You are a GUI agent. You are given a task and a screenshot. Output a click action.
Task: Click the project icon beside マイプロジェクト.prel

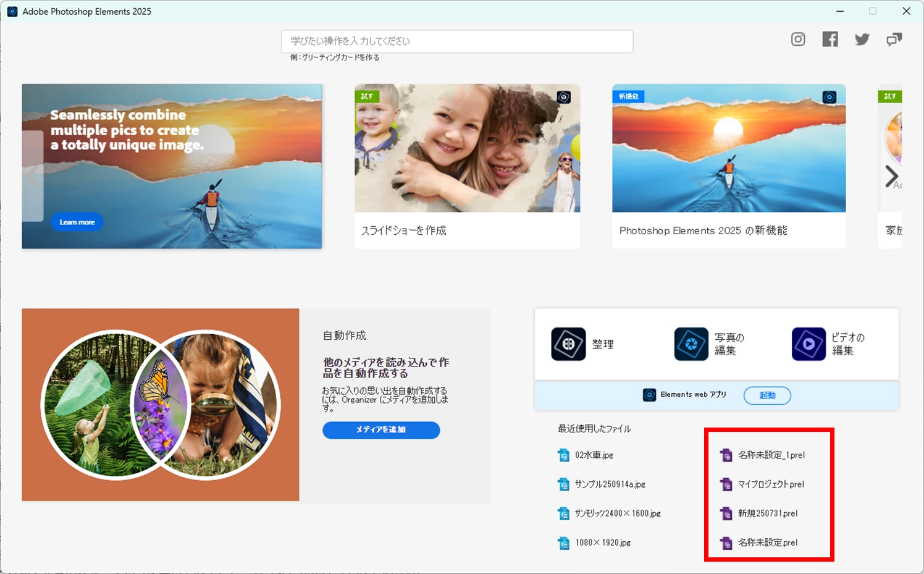point(726,484)
